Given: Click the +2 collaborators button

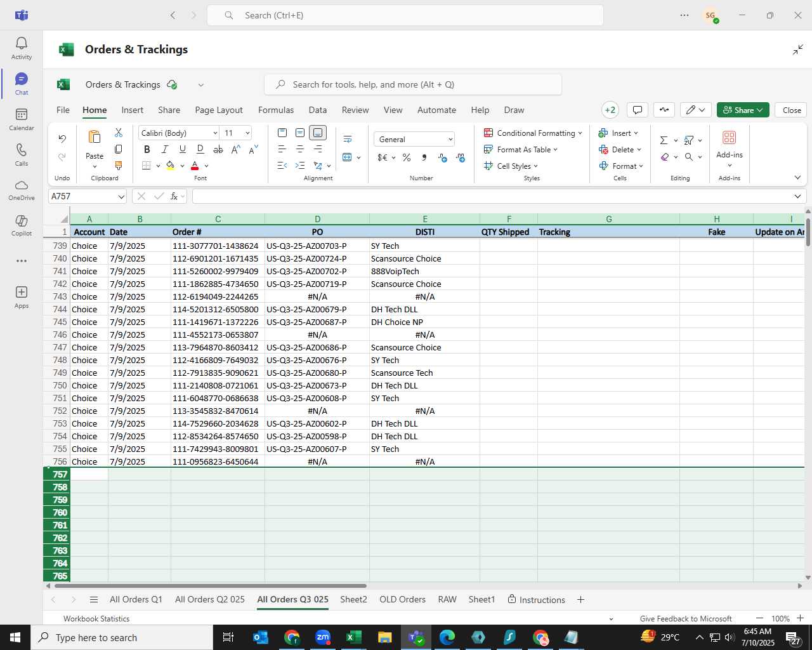Looking at the screenshot, I should [x=610, y=110].
